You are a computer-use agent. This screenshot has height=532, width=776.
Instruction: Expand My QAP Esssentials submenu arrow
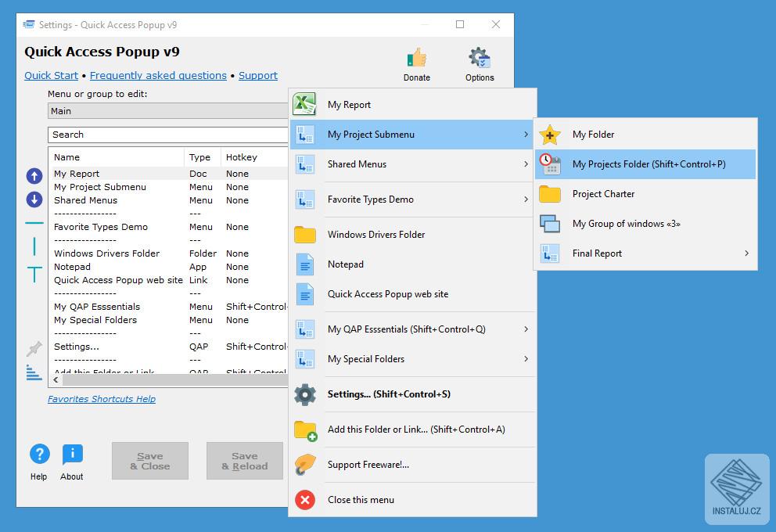(526, 329)
